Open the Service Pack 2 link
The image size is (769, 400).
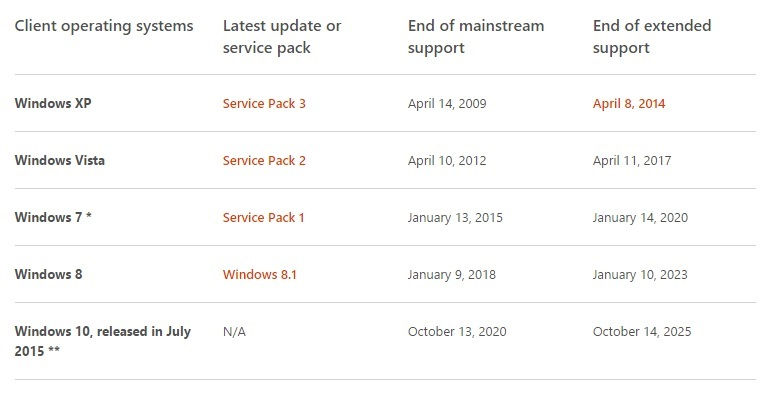pos(264,160)
